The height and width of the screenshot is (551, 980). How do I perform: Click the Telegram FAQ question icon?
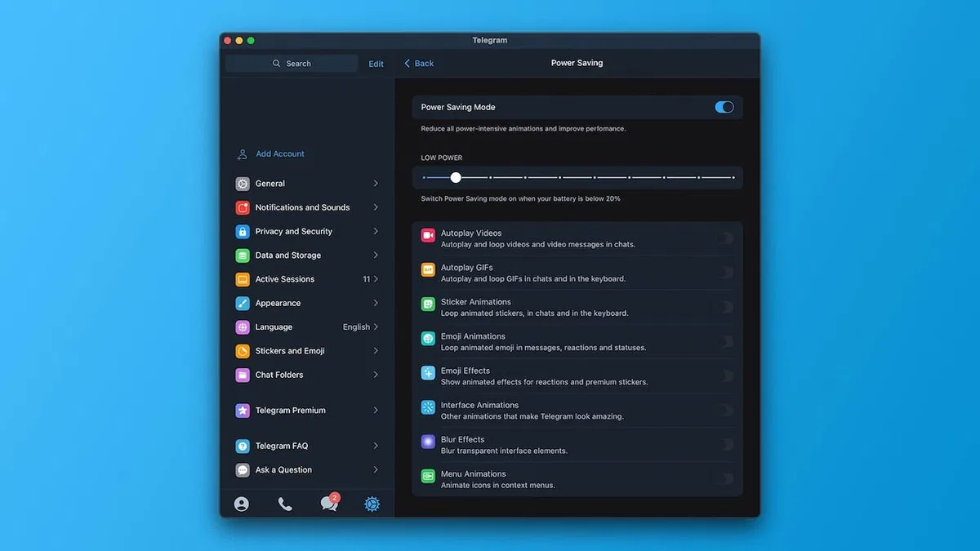[x=243, y=447]
